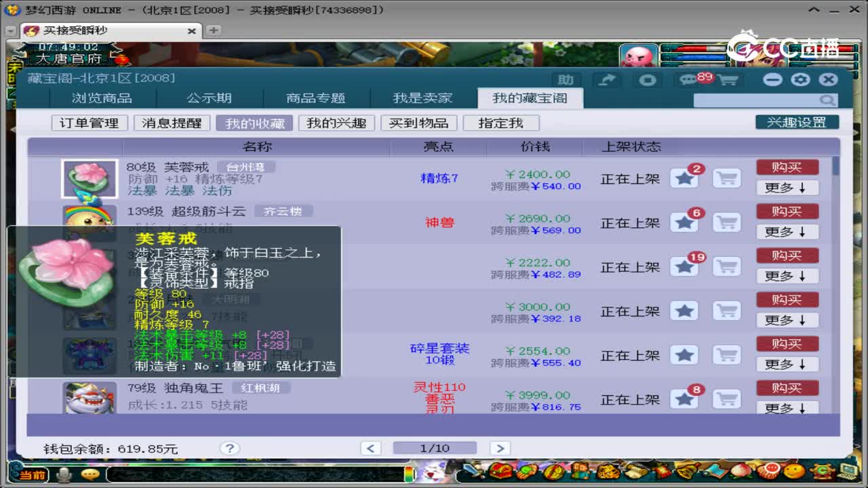Viewport: 868px width, 488px height.
Task: Add 独角鬼王 ¥3999 item to cart
Action: [727, 399]
